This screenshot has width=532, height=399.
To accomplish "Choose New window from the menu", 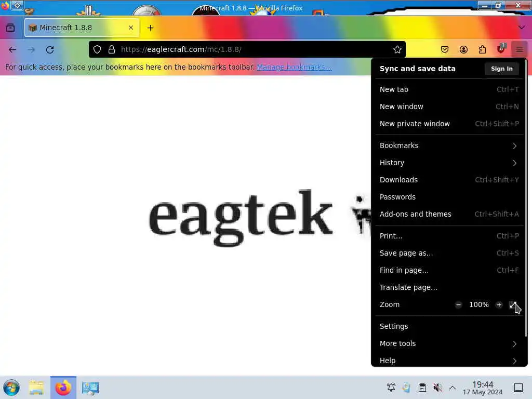I will [x=449, y=107].
